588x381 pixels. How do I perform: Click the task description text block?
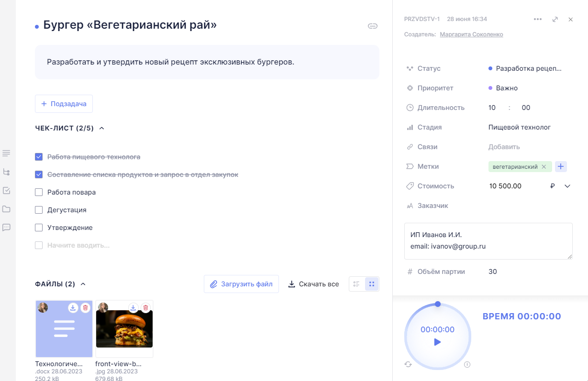[207, 62]
